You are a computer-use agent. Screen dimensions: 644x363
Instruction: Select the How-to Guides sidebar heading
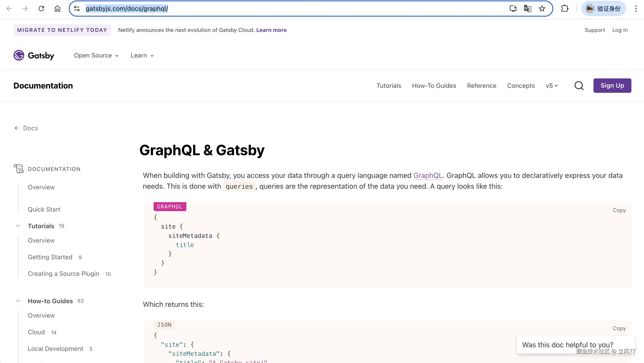click(50, 301)
